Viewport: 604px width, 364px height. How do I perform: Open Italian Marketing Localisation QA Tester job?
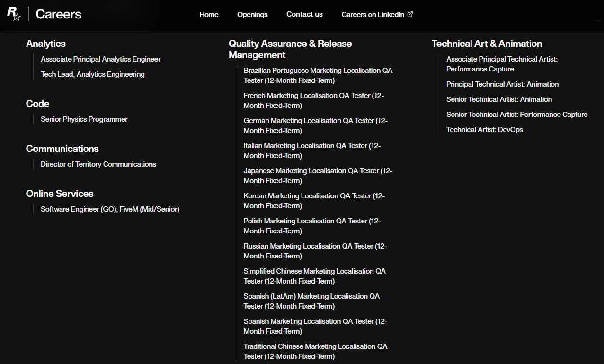312,151
